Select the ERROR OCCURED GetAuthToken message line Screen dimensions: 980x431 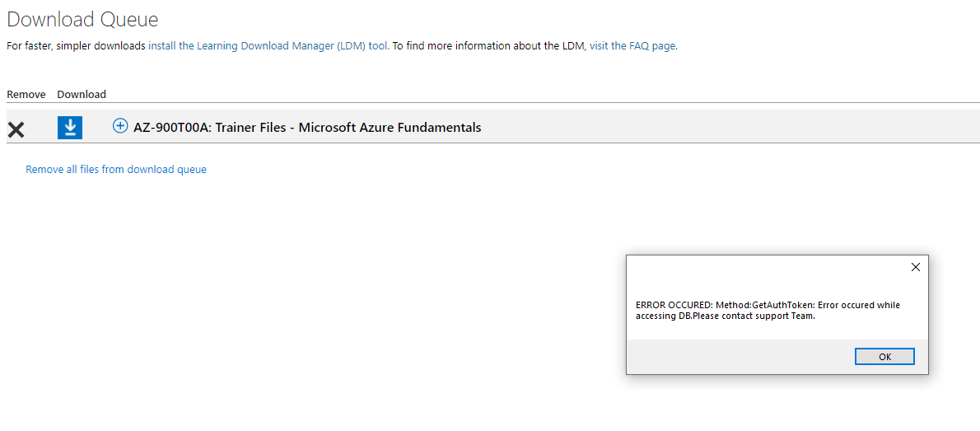point(768,305)
